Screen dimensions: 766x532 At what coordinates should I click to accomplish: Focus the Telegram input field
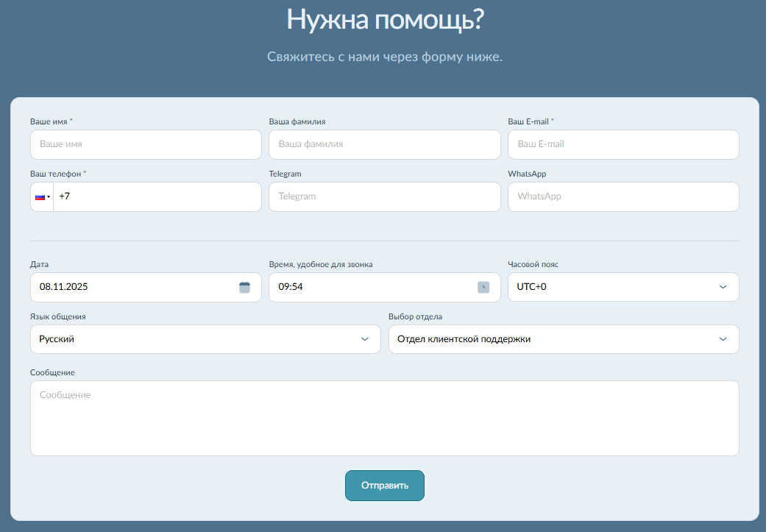tap(384, 197)
